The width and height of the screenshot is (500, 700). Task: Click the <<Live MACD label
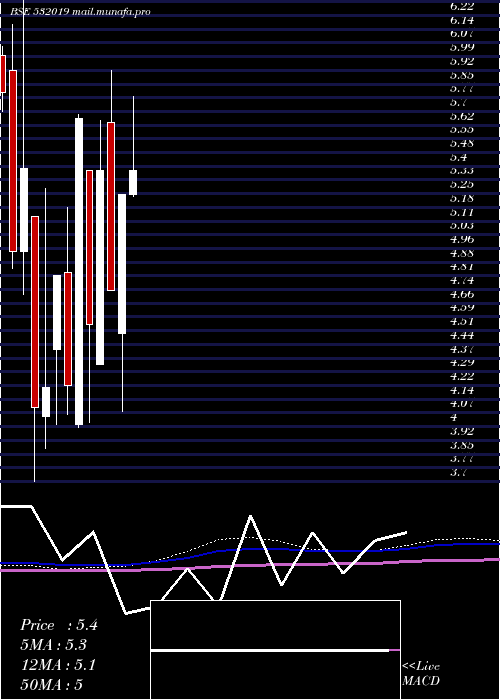[x=421, y=674]
